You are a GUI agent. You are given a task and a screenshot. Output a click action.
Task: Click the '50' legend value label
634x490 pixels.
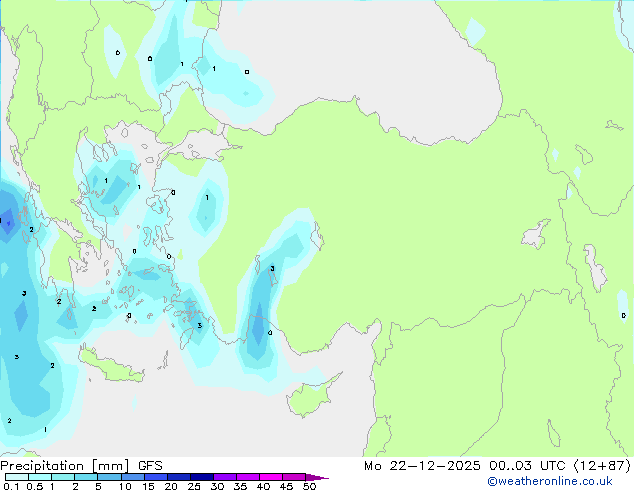(x=309, y=486)
